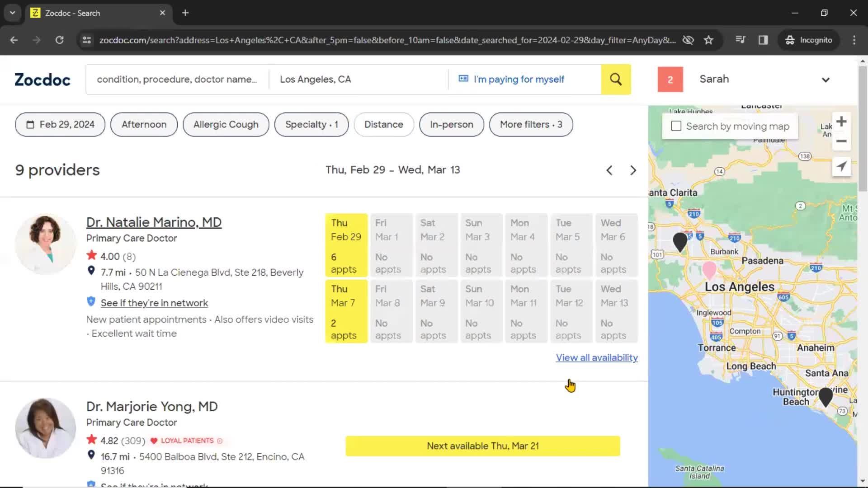Open the browser side panel
Image resolution: width=868 pixels, height=488 pixels.
point(763,40)
